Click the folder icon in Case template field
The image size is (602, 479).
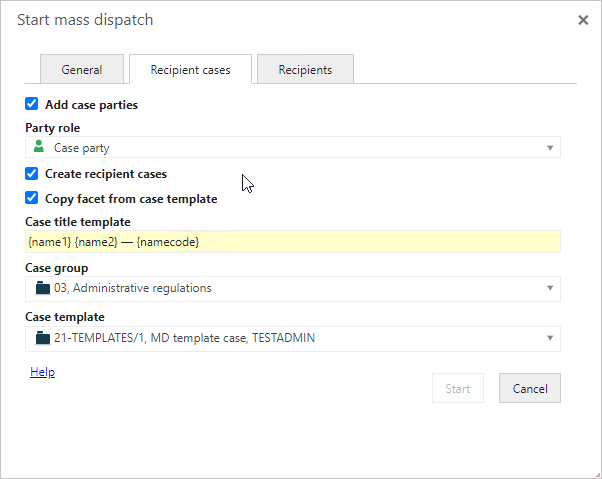(43, 338)
